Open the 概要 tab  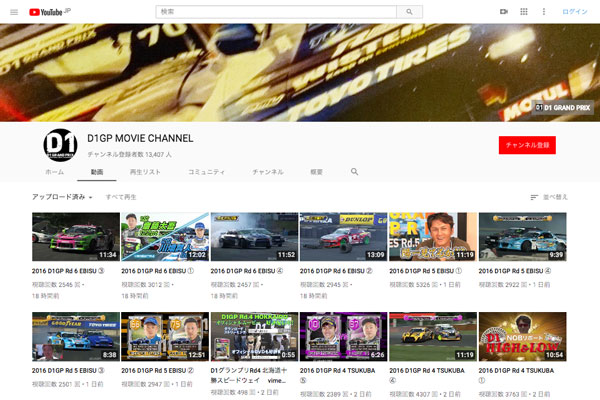click(316, 172)
